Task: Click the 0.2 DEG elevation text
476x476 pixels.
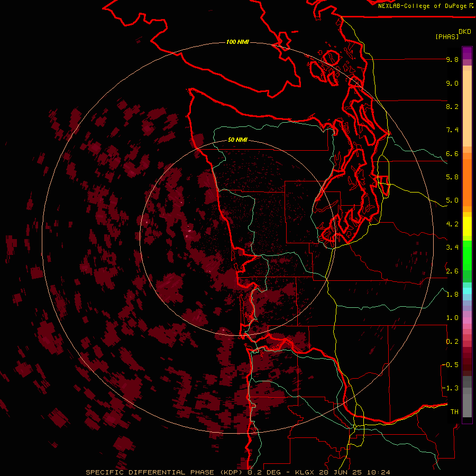Action: point(264,472)
